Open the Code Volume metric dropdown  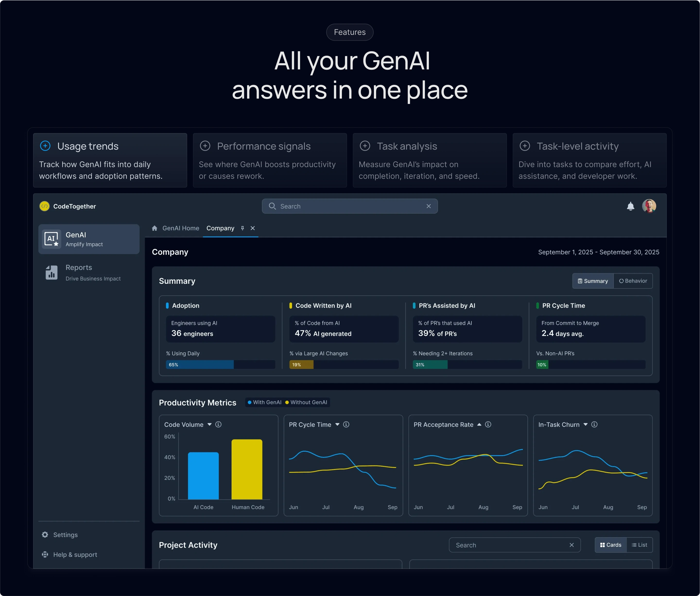[209, 425]
